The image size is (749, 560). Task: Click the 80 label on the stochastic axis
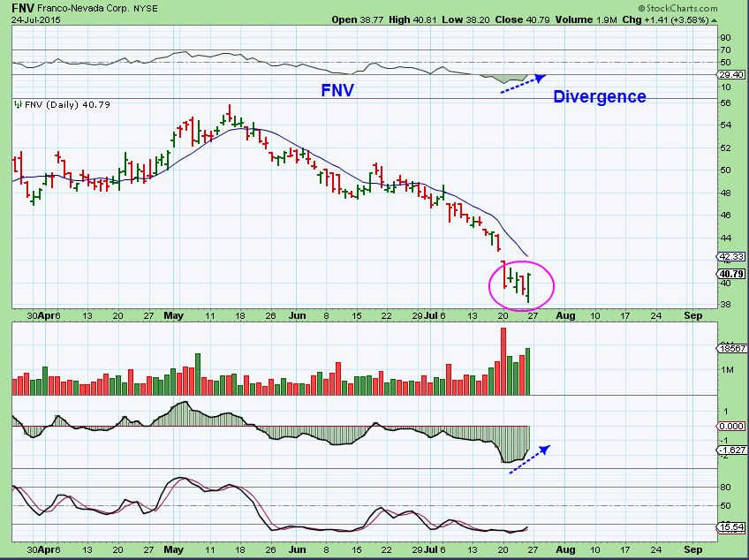(x=726, y=488)
